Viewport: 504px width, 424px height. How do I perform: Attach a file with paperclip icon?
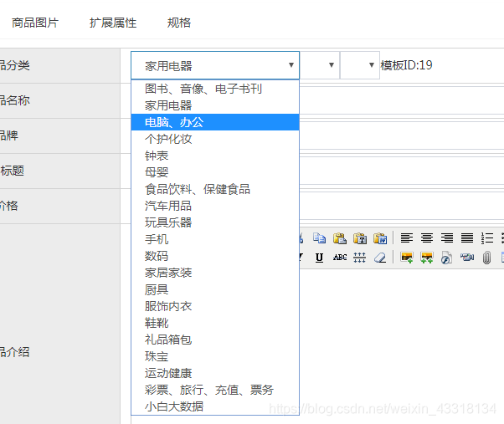click(x=487, y=258)
